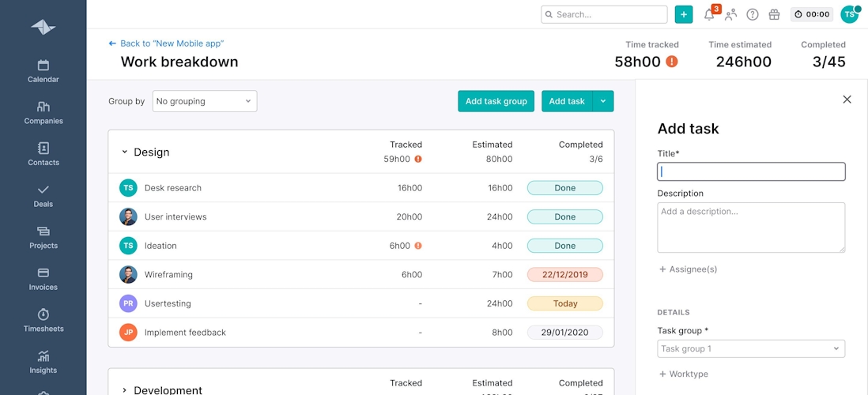Collapse the Design task group
The width and height of the screenshot is (868, 395).
pos(124,152)
